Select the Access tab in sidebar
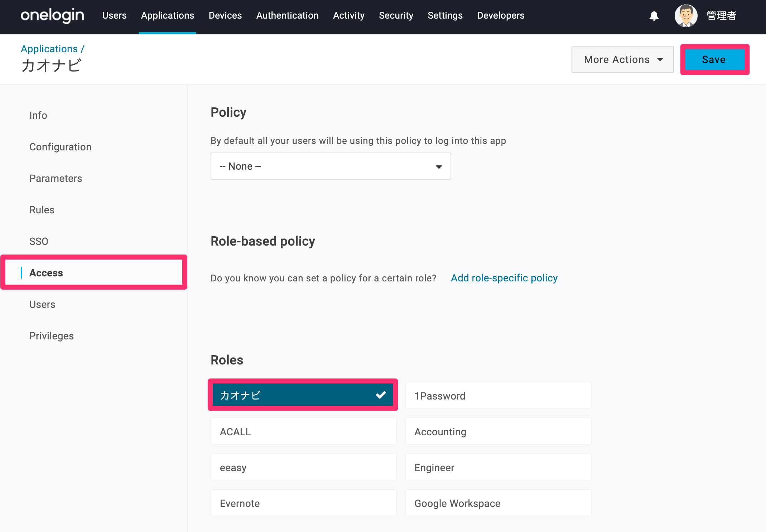 click(x=94, y=272)
